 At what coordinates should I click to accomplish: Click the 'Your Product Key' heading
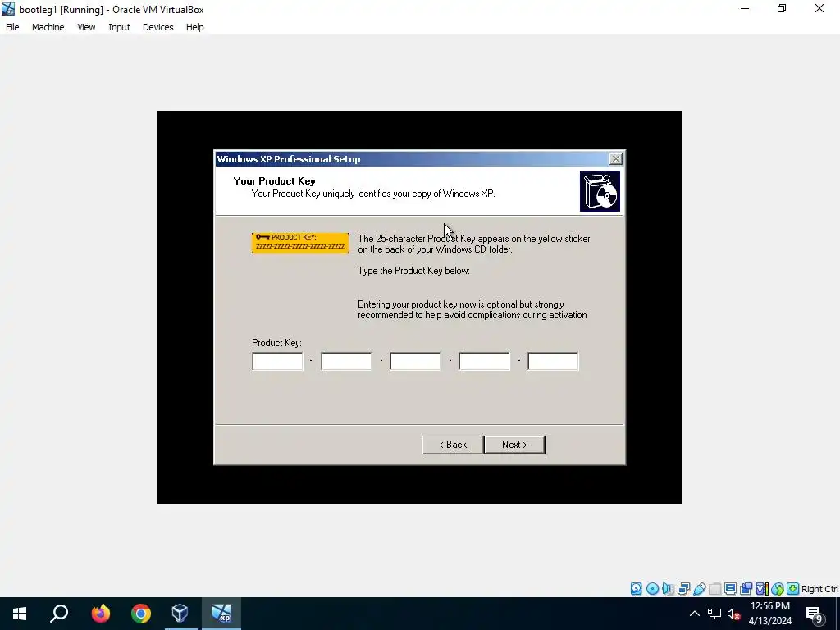point(274,181)
